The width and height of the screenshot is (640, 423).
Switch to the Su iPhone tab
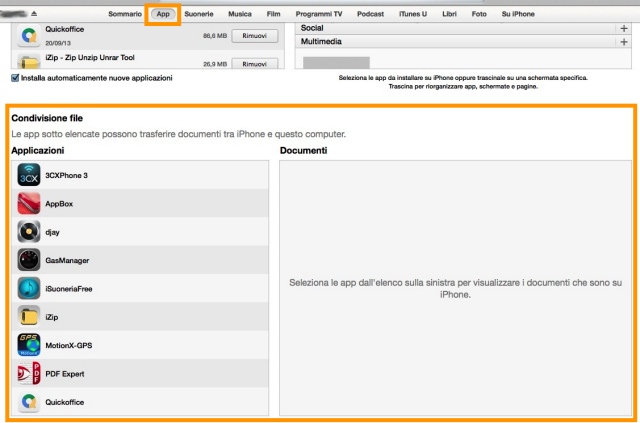click(x=518, y=14)
